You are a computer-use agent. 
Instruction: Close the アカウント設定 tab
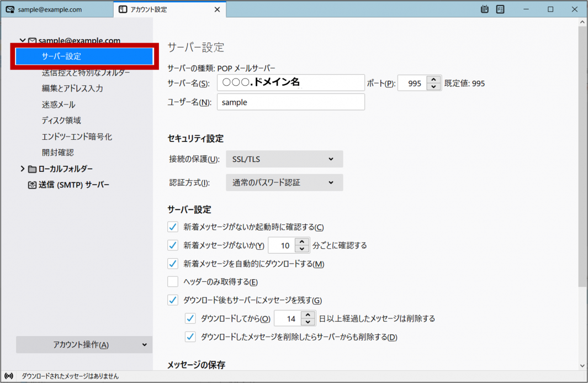click(217, 9)
